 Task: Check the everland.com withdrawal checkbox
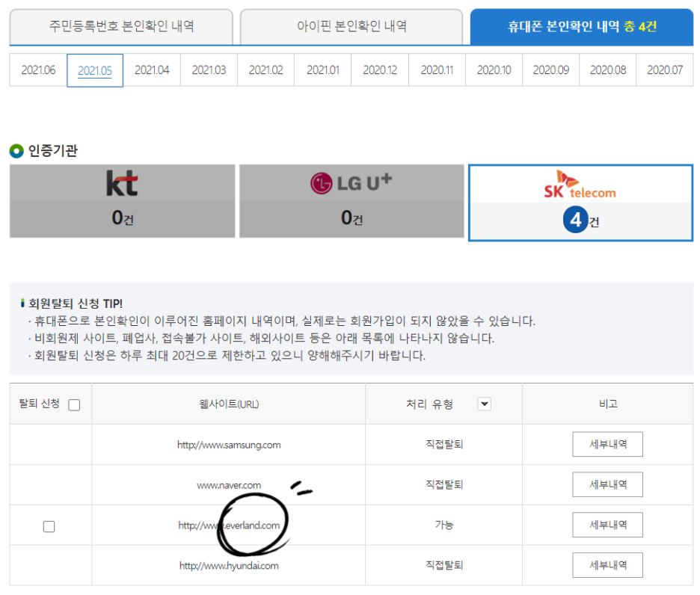tap(49, 527)
